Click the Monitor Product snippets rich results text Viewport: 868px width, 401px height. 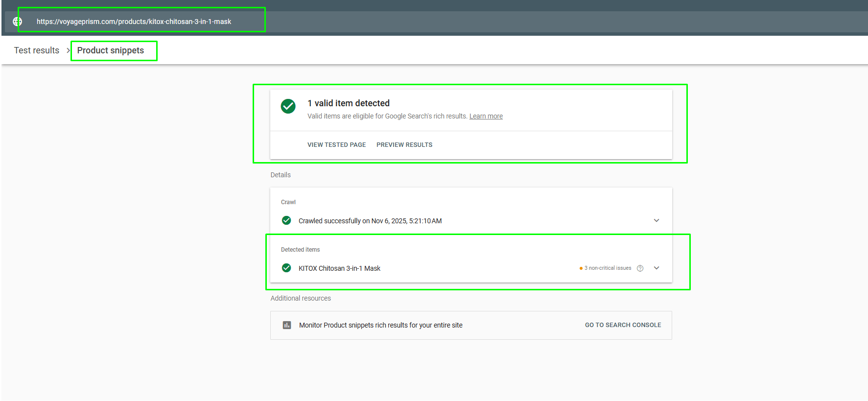coord(381,325)
